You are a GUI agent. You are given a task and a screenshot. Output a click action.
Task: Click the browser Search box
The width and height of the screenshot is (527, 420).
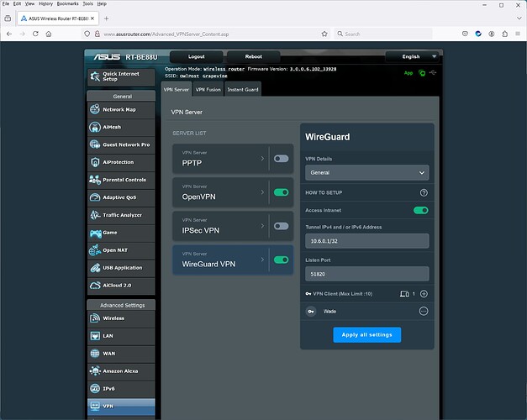coord(383,34)
